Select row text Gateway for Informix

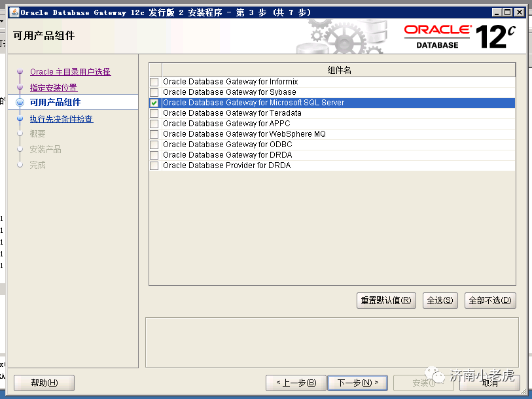tap(230, 82)
